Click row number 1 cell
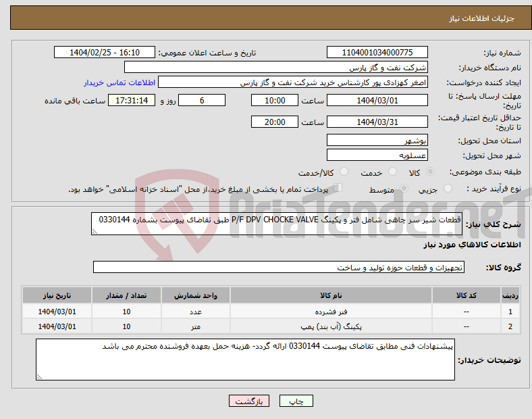The image size is (532, 419). pos(510,312)
